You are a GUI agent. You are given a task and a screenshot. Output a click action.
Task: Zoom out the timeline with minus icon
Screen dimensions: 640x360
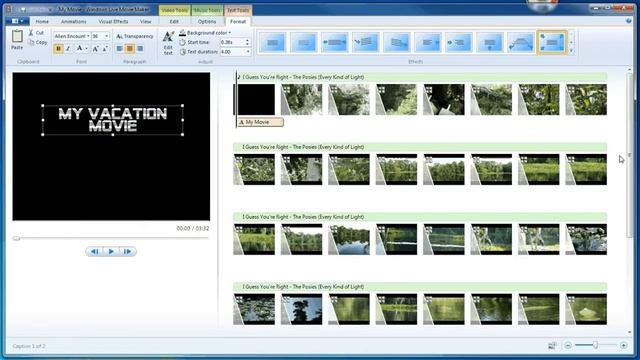568,346
